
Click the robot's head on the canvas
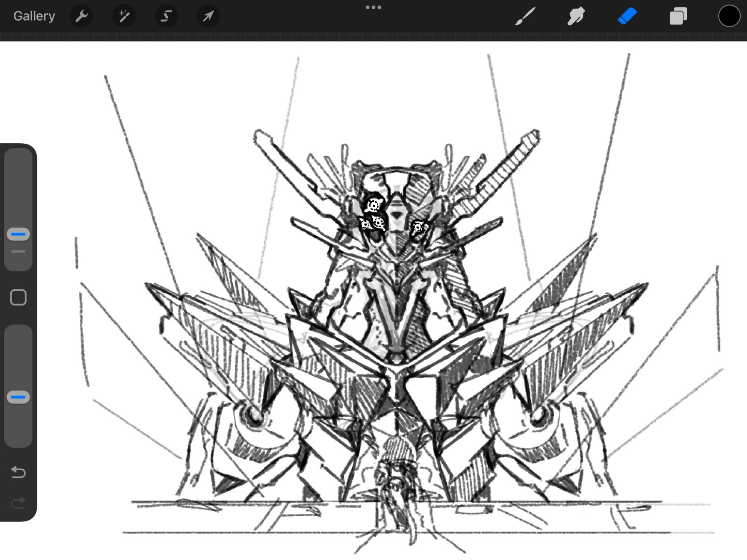396,209
